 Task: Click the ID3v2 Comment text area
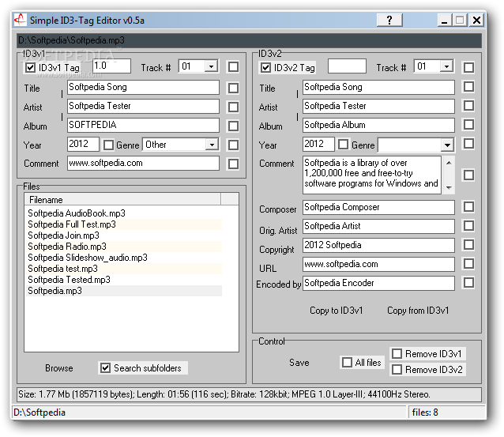click(372, 175)
